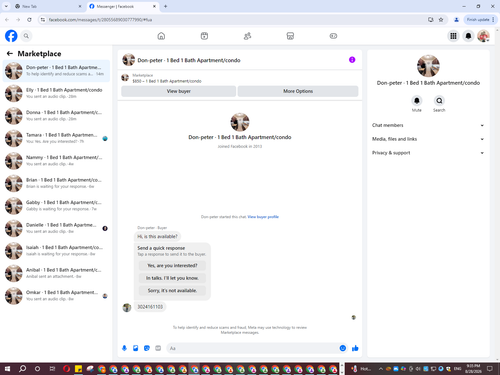Select the Messenger | Facebook tab
The image size is (500, 375).
[123, 6]
